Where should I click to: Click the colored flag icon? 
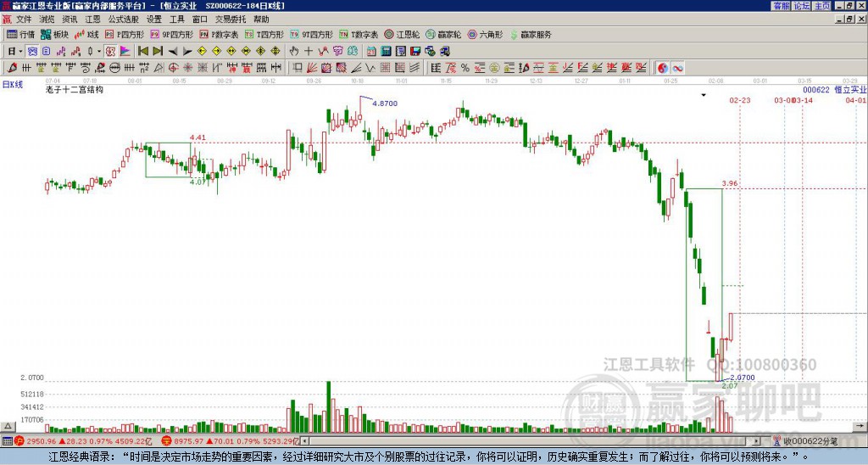[x=125, y=51]
